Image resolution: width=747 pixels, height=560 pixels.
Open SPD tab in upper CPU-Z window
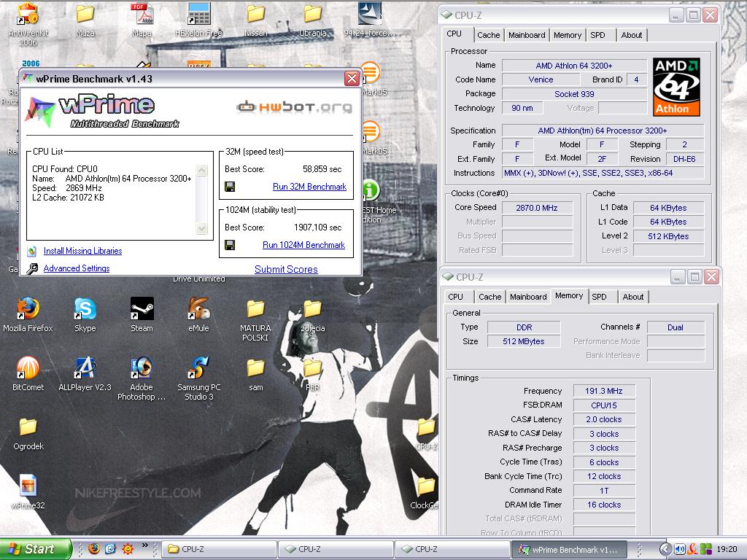click(600, 35)
